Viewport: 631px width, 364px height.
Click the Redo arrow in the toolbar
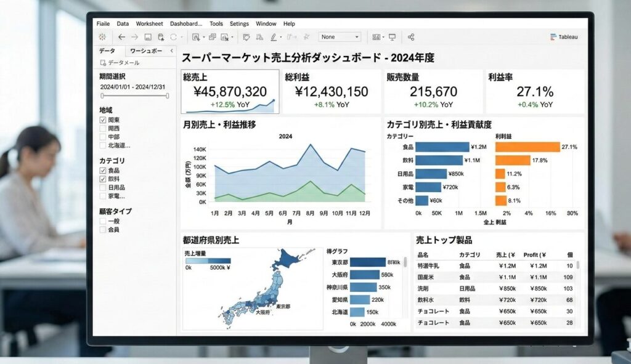point(134,37)
